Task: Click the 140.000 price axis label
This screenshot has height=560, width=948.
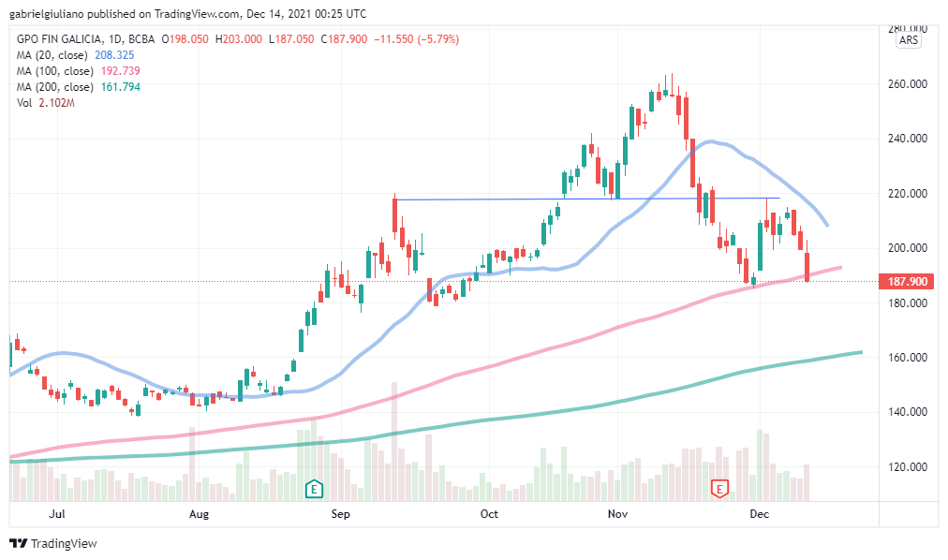Action: (x=908, y=412)
